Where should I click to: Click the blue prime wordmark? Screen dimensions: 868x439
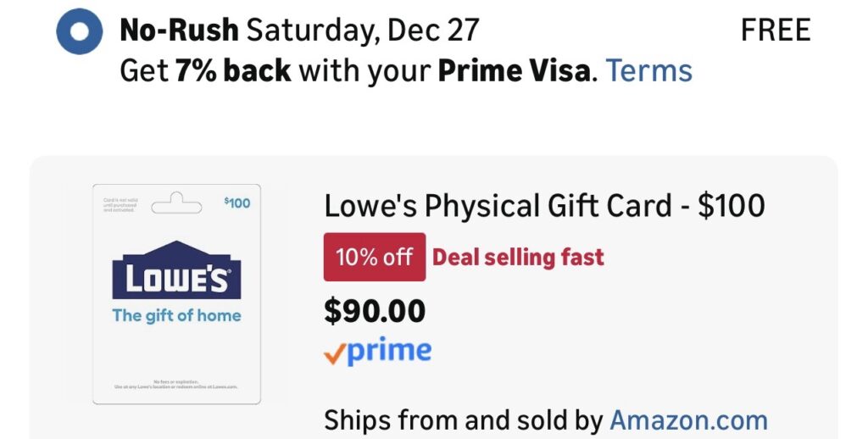(389, 351)
